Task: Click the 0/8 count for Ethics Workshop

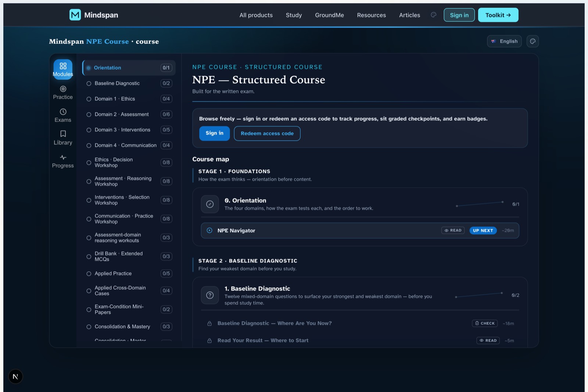Action: click(166, 163)
